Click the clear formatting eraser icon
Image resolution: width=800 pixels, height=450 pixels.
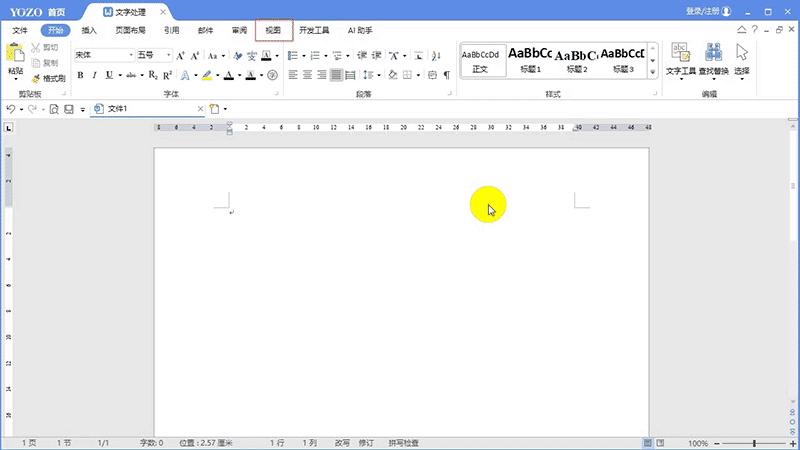pyautogui.click(x=237, y=56)
